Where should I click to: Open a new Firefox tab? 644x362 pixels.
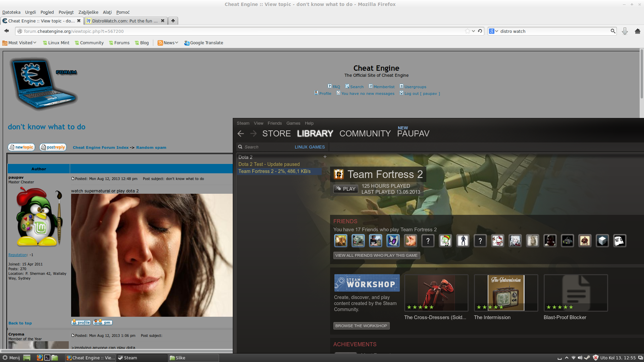[173, 21]
